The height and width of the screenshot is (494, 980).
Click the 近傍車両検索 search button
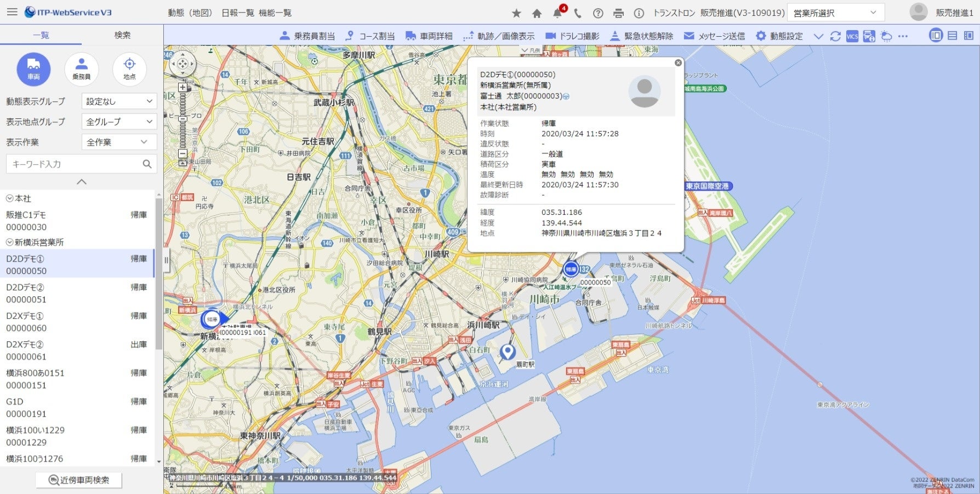coord(78,479)
